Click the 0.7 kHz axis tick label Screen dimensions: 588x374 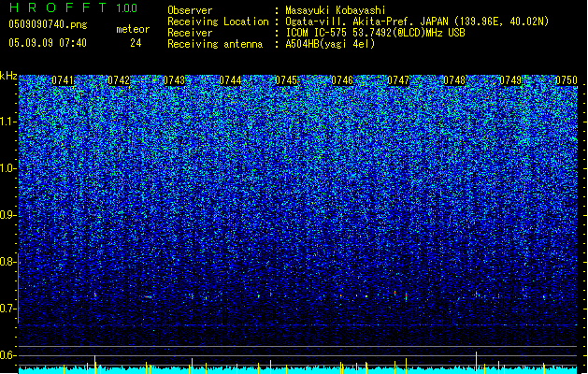(x=8, y=309)
